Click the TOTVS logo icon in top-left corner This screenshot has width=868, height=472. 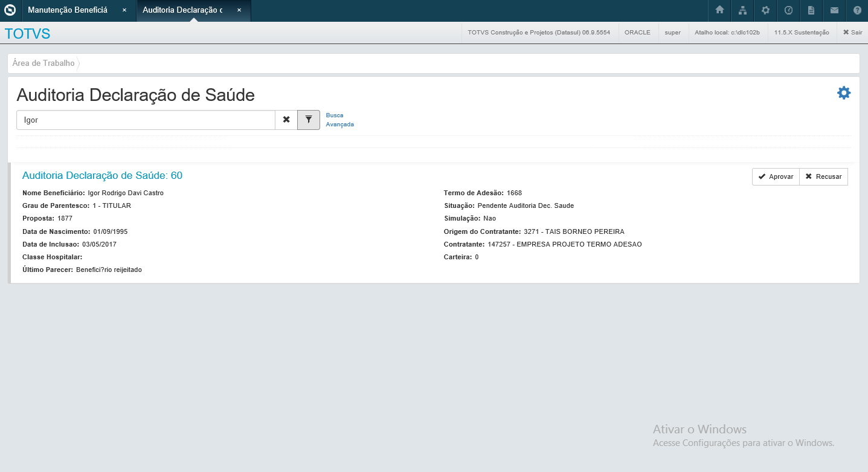coord(10,10)
